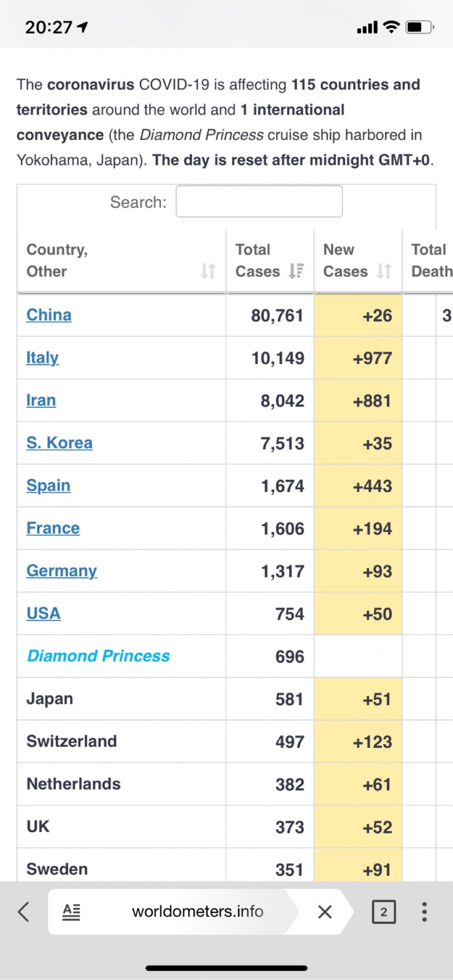
Task: Open the France country link
Action: tap(53, 528)
